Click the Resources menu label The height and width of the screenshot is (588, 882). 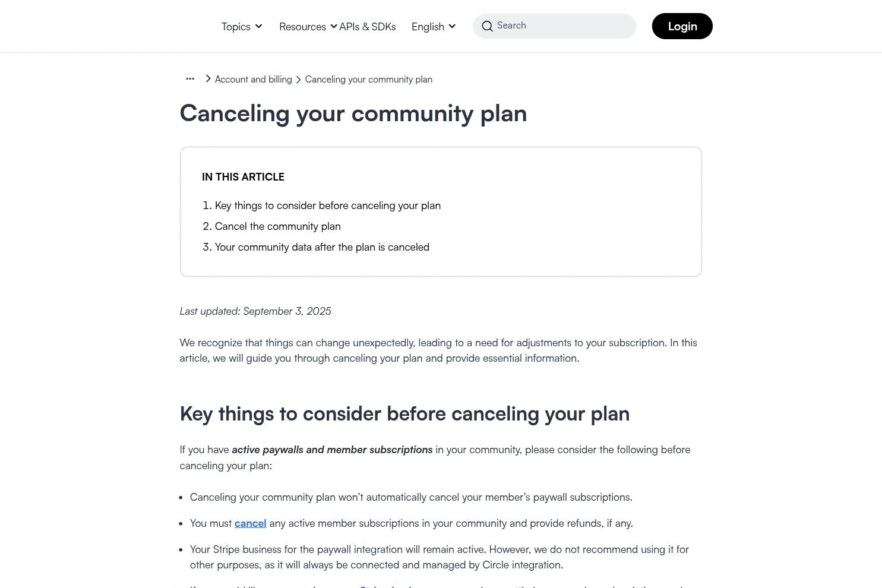point(302,27)
